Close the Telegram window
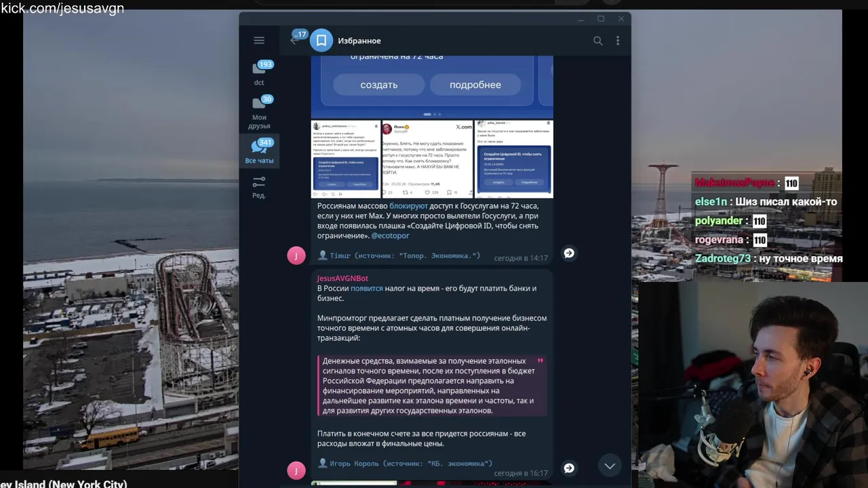 pos(620,19)
